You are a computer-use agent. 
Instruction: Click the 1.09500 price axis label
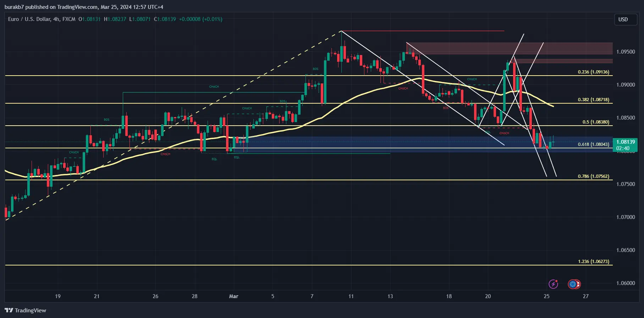pos(626,52)
